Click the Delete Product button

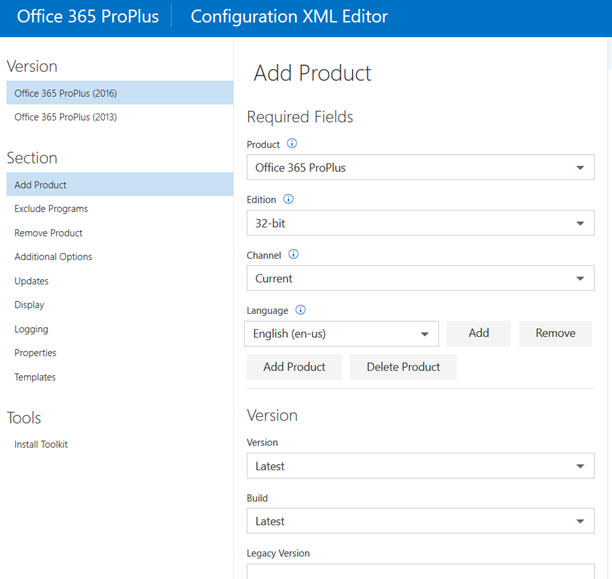403,367
